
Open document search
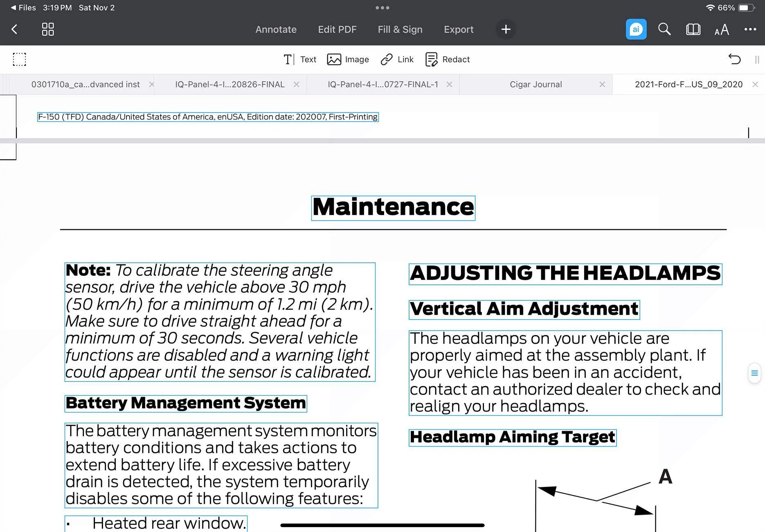click(664, 29)
